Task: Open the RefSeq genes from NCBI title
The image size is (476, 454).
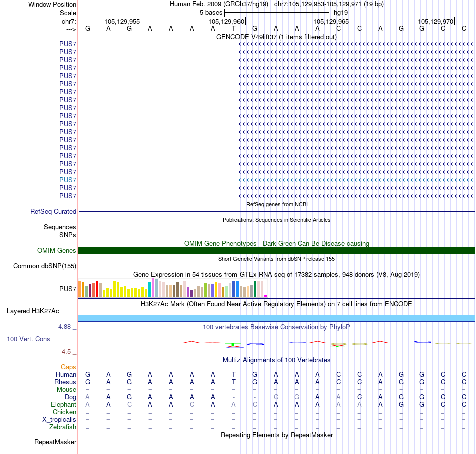Action: (277, 204)
